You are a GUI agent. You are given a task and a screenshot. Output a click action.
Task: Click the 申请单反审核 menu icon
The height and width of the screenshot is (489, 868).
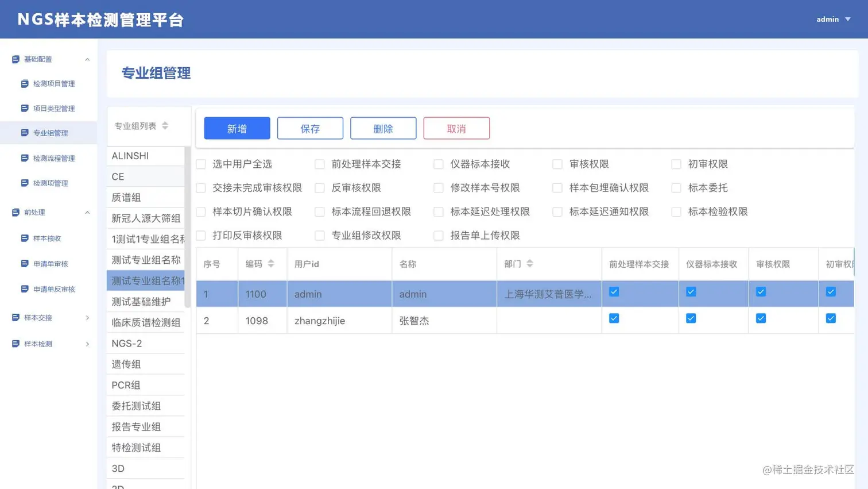pyautogui.click(x=24, y=288)
